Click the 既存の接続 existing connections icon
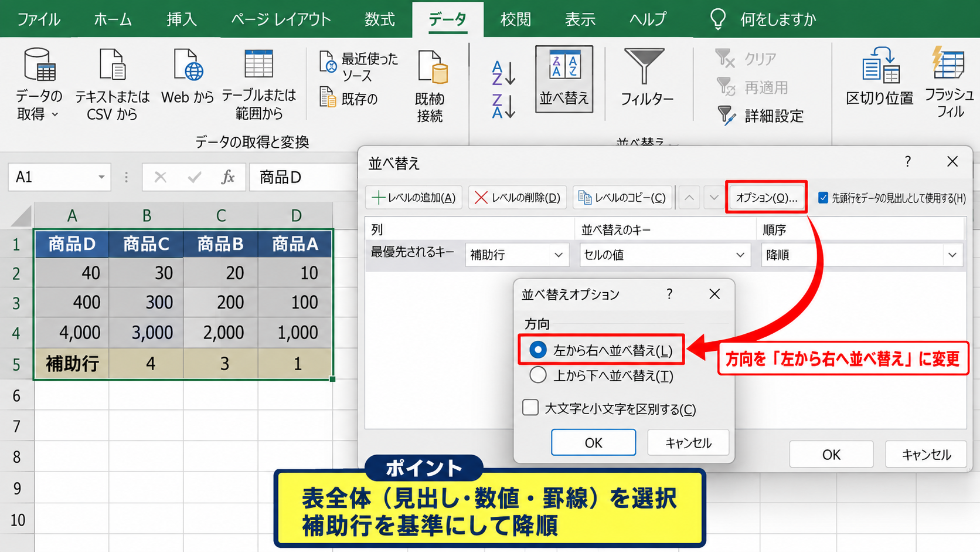 point(433,66)
